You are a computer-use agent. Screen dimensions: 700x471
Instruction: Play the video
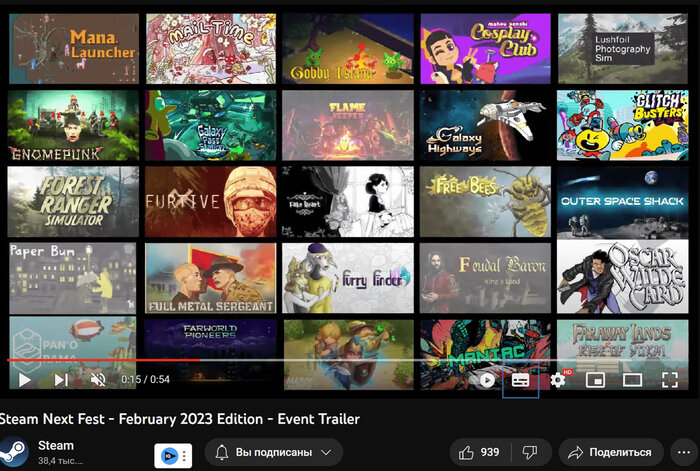pyautogui.click(x=25, y=380)
